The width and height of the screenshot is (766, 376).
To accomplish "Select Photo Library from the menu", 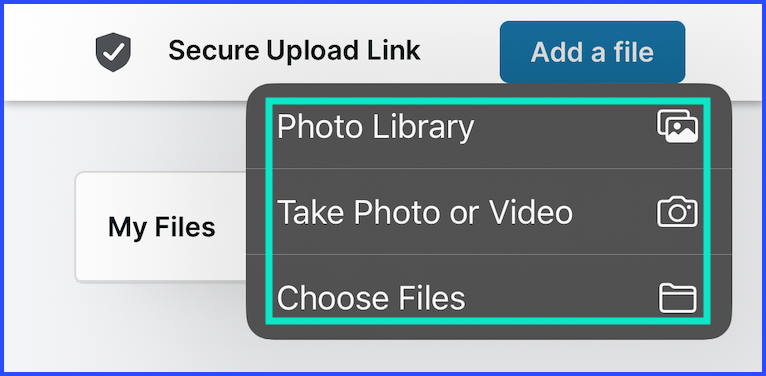I will point(489,127).
